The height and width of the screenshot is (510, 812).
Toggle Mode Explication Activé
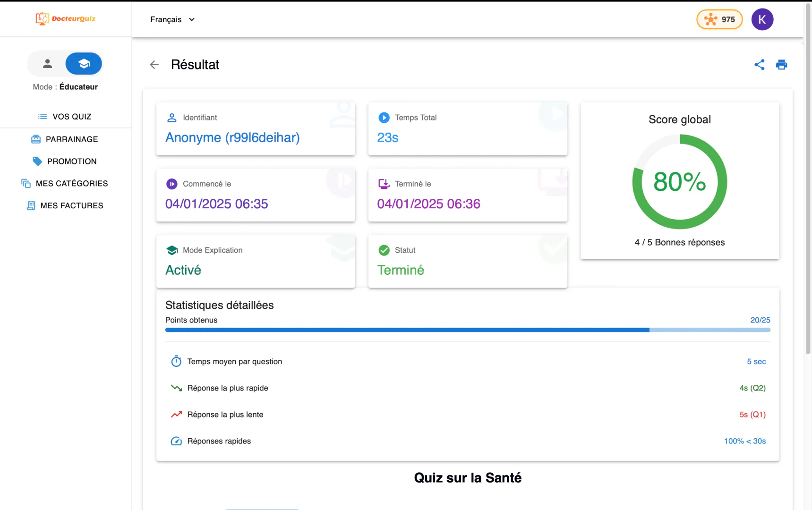[x=183, y=270]
